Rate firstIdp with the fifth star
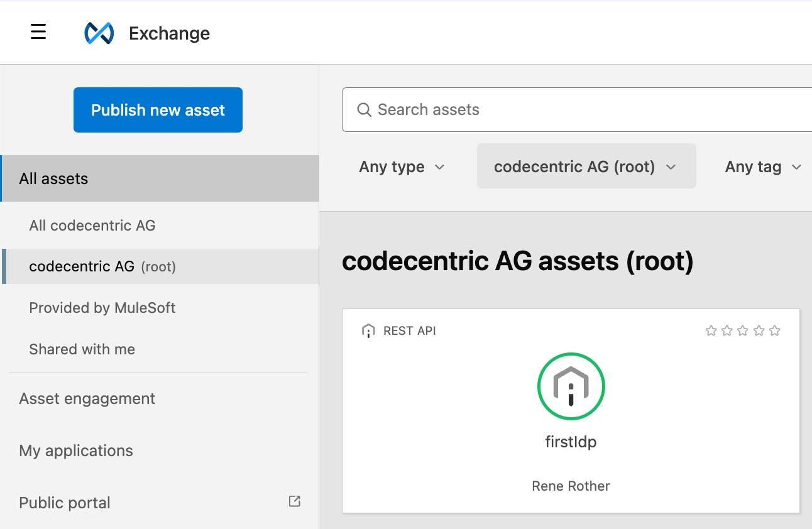This screenshot has height=529, width=812. tap(775, 330)
